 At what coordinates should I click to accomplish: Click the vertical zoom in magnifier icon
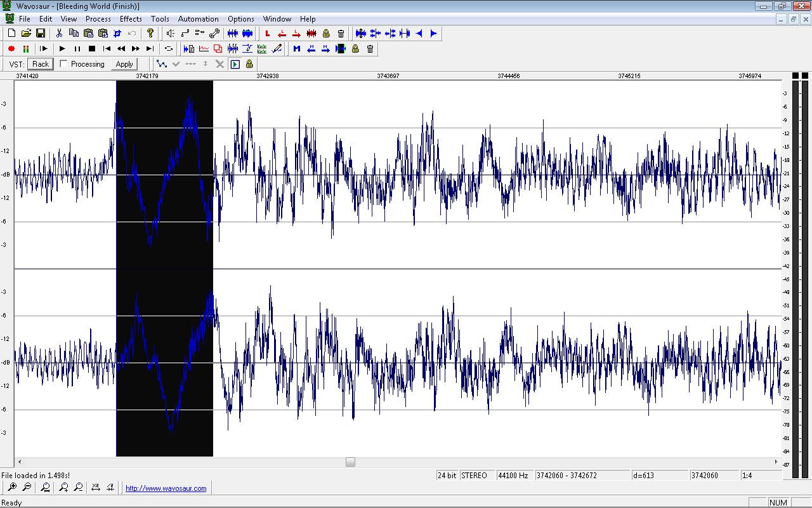(63, 488)
